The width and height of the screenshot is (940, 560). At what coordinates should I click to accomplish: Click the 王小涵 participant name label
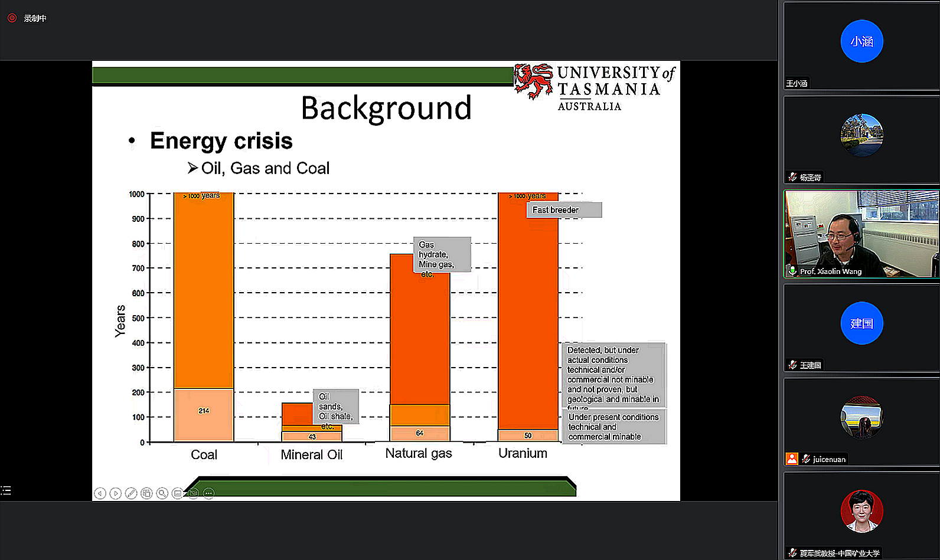(797, 84)
